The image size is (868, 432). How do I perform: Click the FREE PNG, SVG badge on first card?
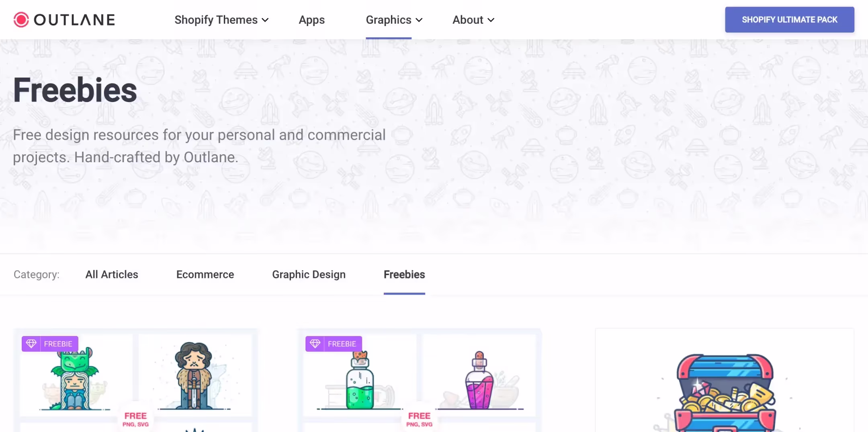pyautogui.click(x=135, y=419)
